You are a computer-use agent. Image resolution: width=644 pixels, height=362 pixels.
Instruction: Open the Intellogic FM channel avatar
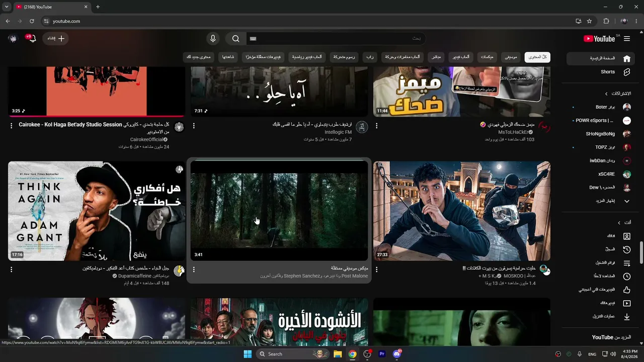click(362, 127)
